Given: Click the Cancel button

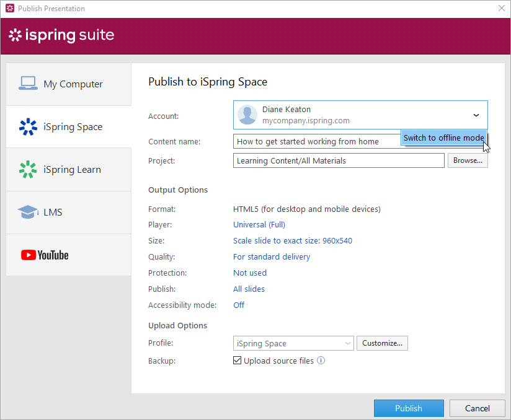Looking at the screenshot, I should click(x=477, y=408).
